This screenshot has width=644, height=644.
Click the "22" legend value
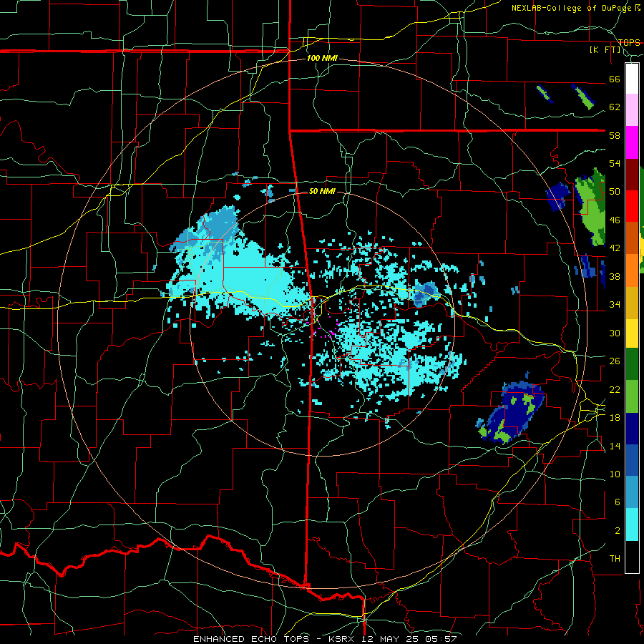click(615, 389)
